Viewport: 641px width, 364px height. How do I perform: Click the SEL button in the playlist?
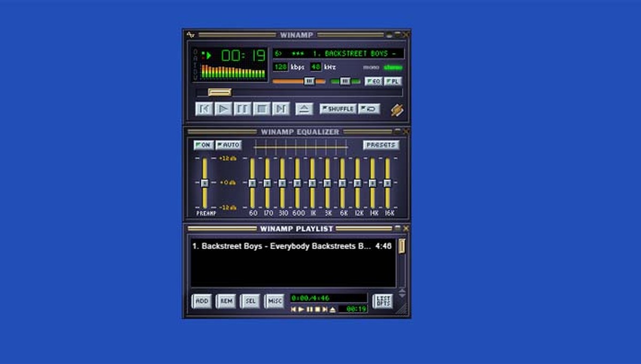point(250,301)
